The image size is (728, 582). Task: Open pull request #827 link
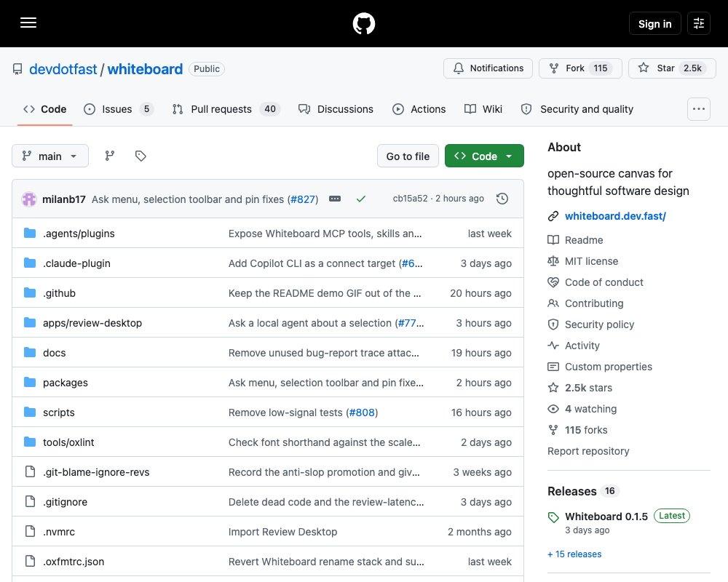tap(303, 199)
